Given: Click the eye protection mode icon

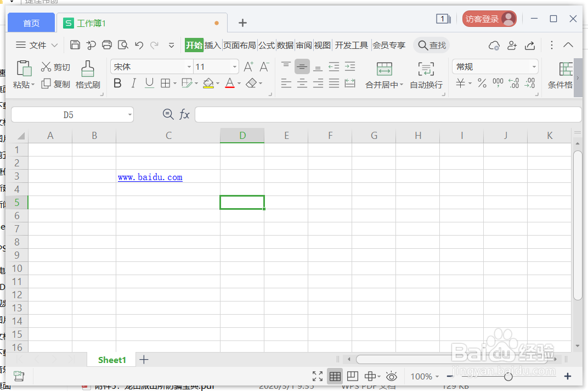Looking at the screenshot, I should pos(392,376).
